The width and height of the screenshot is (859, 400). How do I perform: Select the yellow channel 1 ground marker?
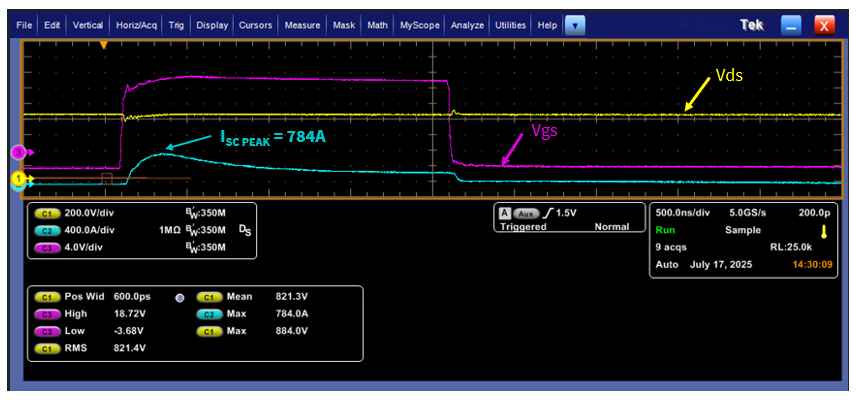click(x=19, y=178)
